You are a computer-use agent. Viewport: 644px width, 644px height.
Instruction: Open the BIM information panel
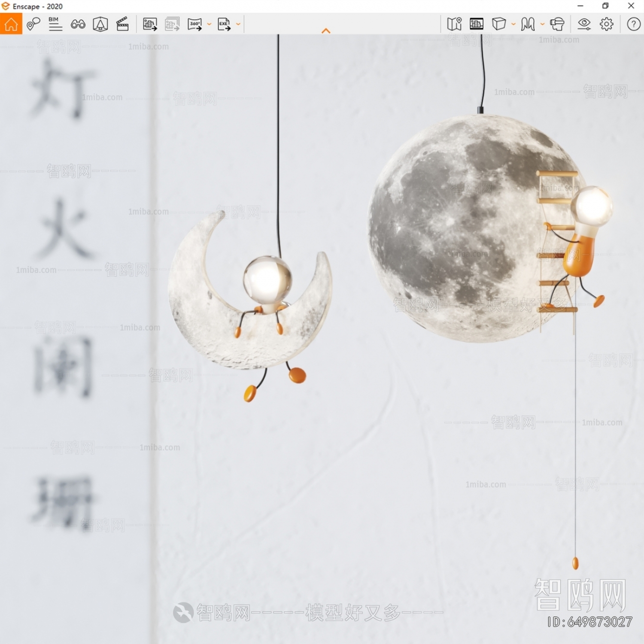pyautogui.click(x=55, y=24)
